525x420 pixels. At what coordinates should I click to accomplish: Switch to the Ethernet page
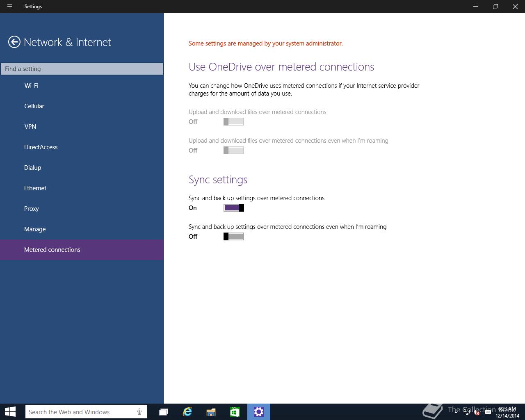point(82,188)
